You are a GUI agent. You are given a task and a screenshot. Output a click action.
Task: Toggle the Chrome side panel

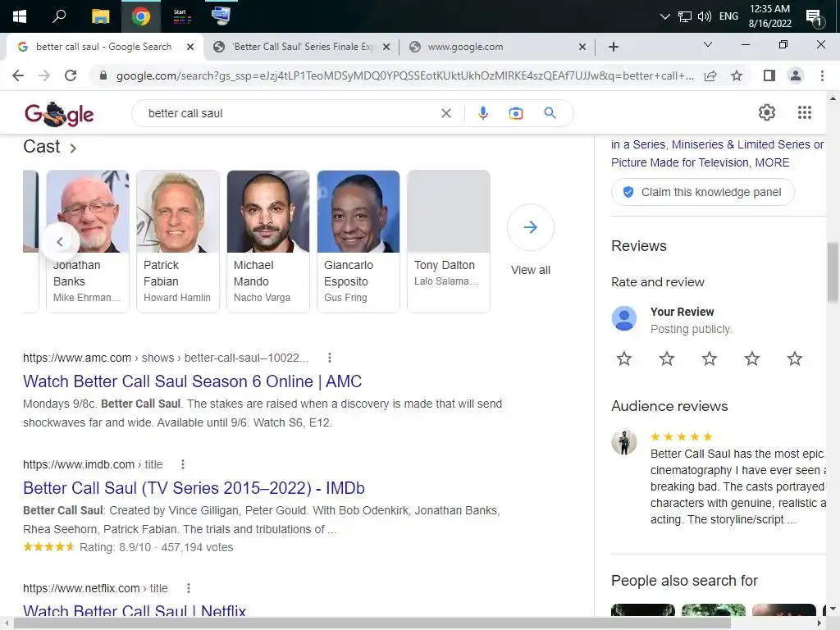coord(769,75)
